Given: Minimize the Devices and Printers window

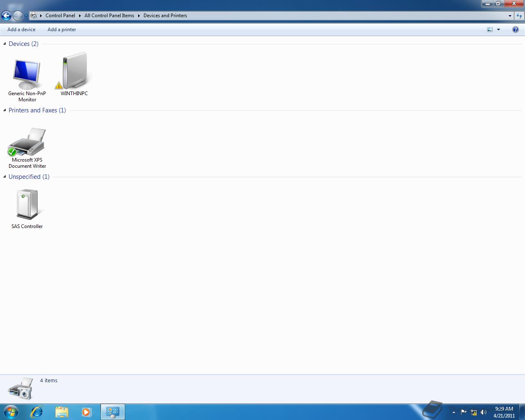Looking at the screenshot, I should (x=487, y=4).
